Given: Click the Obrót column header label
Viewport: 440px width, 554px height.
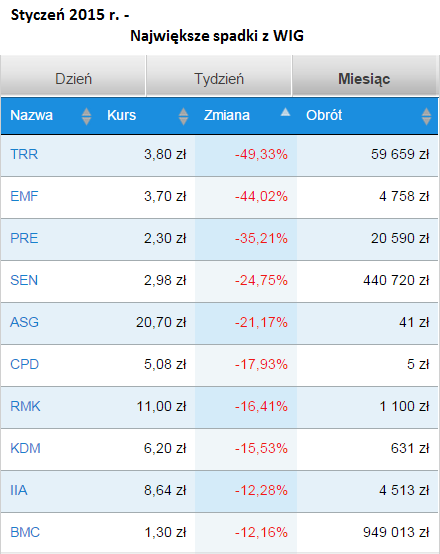Looking at the screenshot, I should coord(324,116).
